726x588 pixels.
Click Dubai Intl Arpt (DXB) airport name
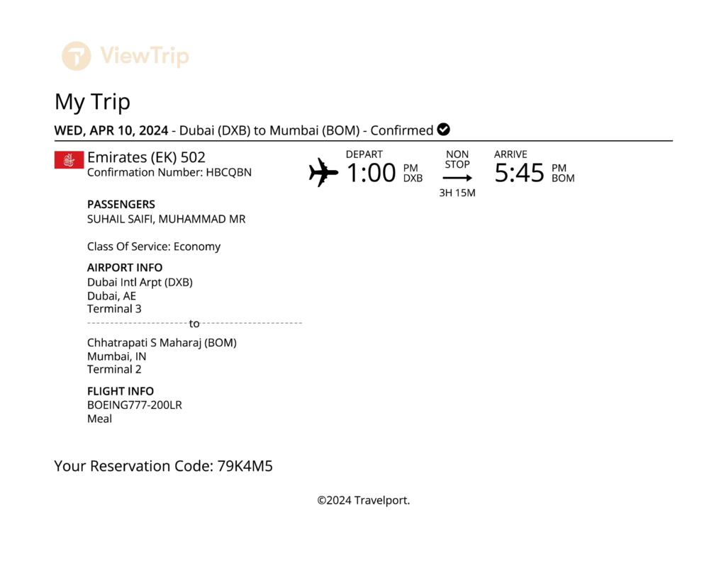140,282
